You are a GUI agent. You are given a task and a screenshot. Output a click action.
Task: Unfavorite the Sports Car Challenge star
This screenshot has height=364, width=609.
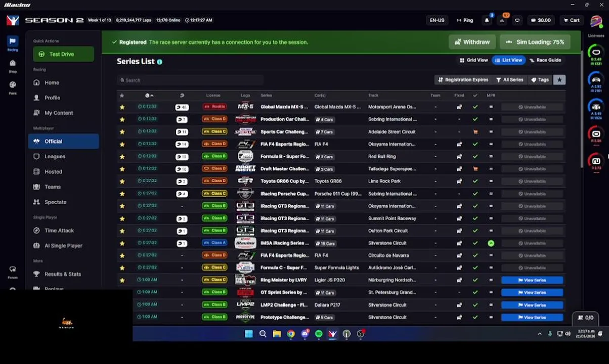point(122,132)
